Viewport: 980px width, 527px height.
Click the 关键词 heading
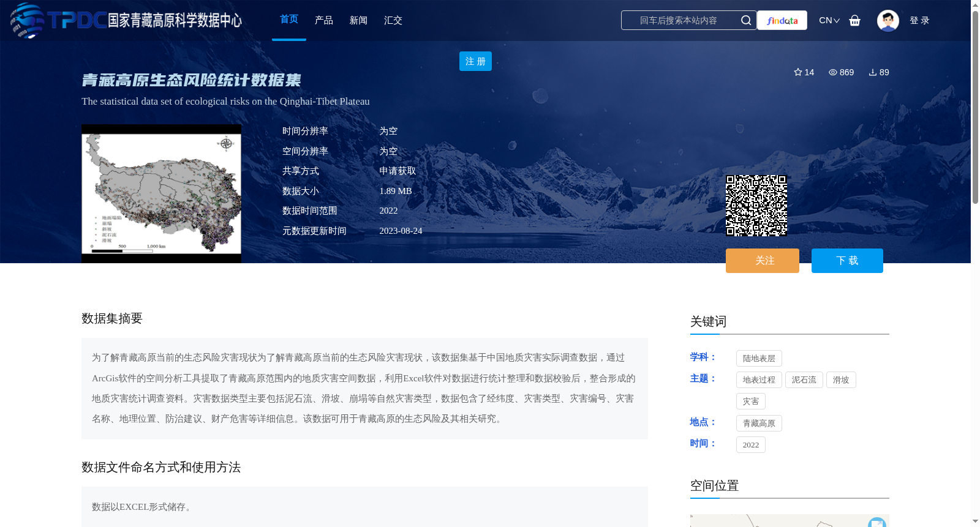709,321
